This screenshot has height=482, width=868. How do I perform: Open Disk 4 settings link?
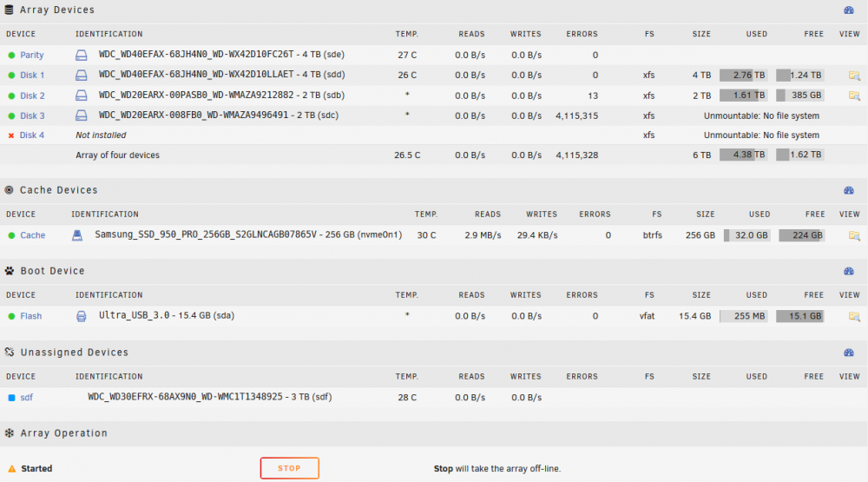pos(31,135)
